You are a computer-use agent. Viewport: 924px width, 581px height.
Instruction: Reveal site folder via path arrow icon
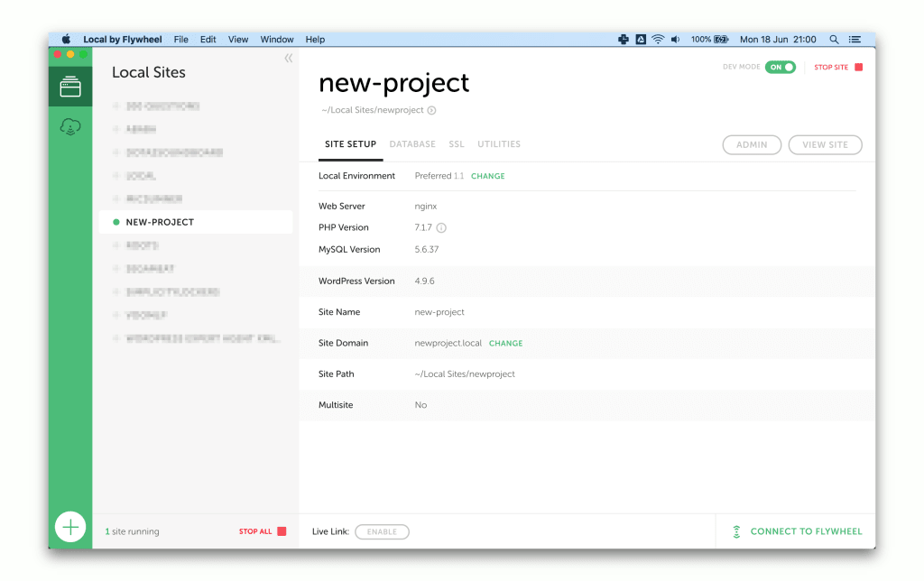pyautogui.click(x=432, y=110)
